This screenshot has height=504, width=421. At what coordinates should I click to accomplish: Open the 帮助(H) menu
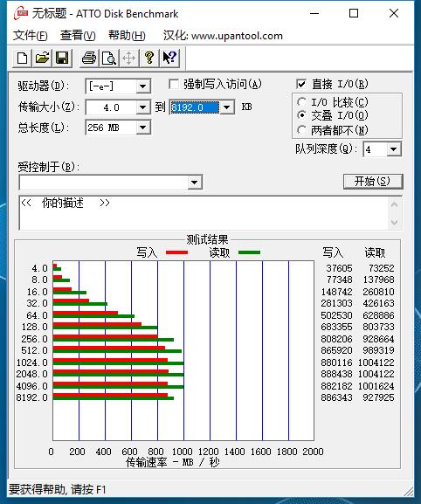[x=127, y=35]
